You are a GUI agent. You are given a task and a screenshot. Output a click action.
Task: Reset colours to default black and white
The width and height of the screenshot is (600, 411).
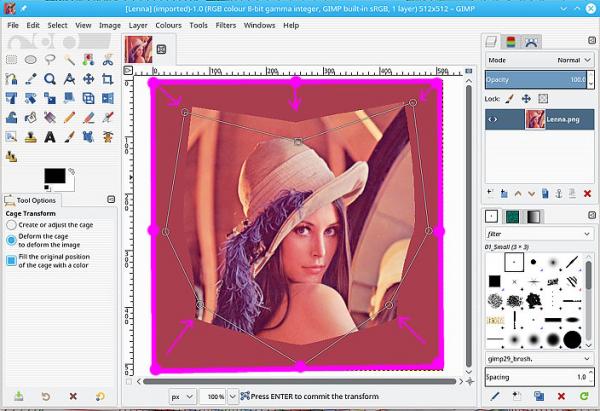coord(47,188)
